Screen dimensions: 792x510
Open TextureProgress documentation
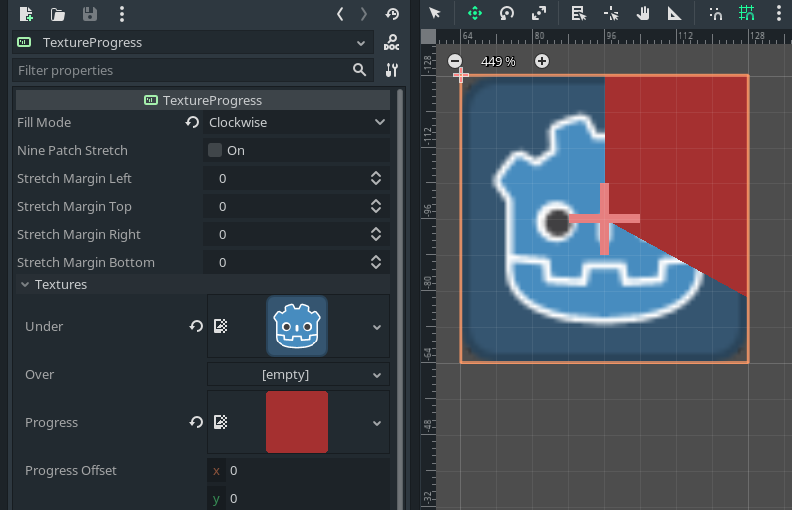tap(391, 42)
